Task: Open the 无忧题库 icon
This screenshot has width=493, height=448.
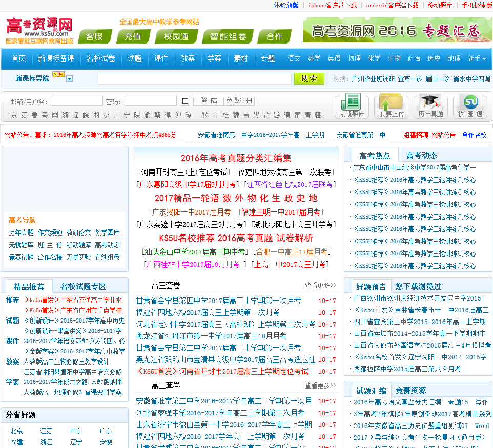Action: (352, 105)
